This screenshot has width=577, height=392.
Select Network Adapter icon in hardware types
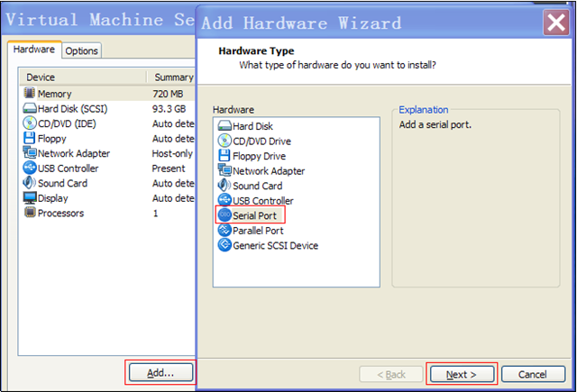[x=224, y=171]
